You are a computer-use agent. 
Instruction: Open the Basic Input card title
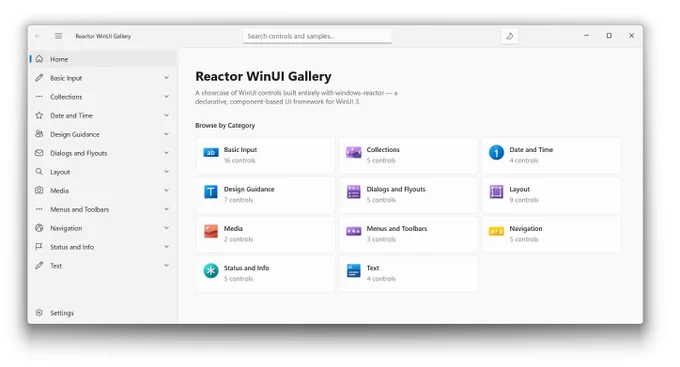(x=240, y=150)
